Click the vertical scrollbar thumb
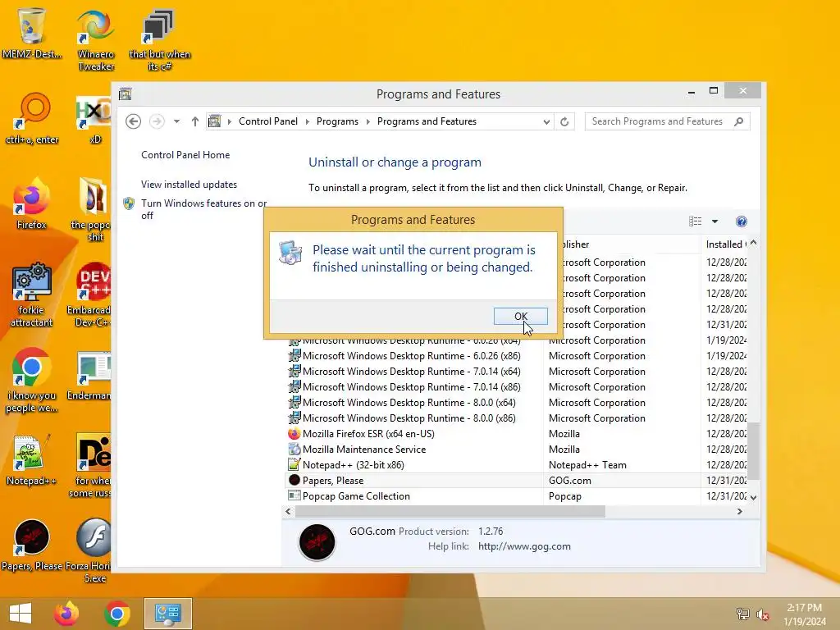The width and height of the screenshot is (840, 630). click(x=754, y=451)
